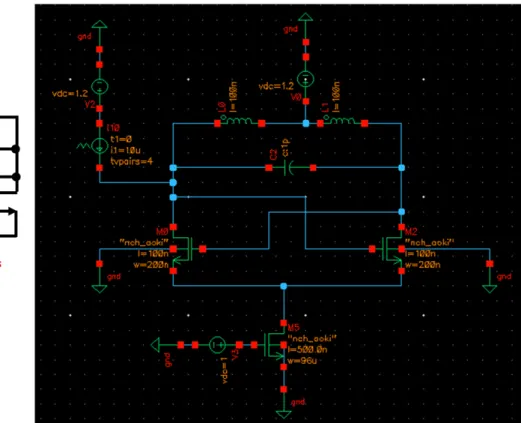This screenshot has width=521, height=423.
Task: Click the 'w=200n' label of M2
Action: point(423,265)
